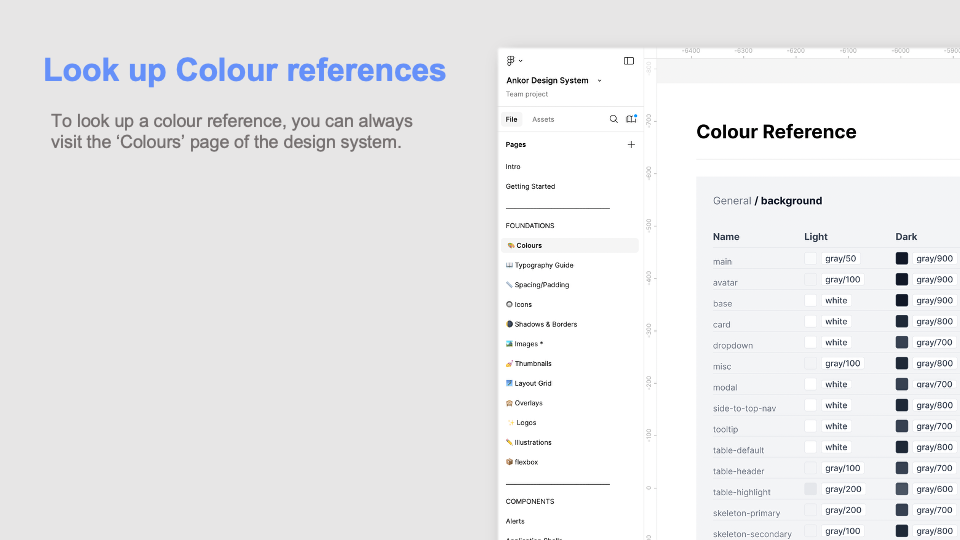Select the table-highlight light colour swatch
The image size is (960, 540).
811,489
